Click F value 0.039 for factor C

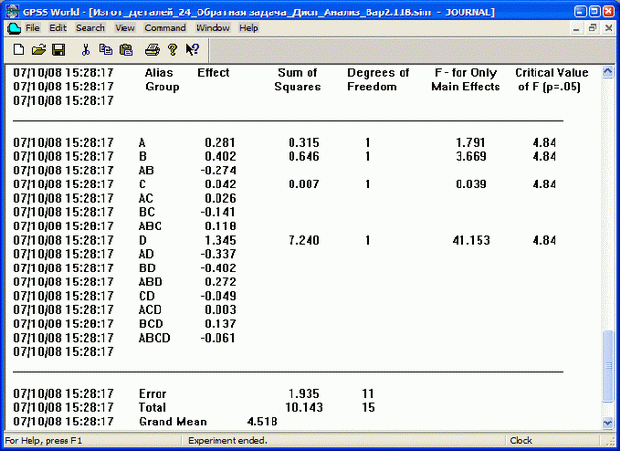click(471, 184)
